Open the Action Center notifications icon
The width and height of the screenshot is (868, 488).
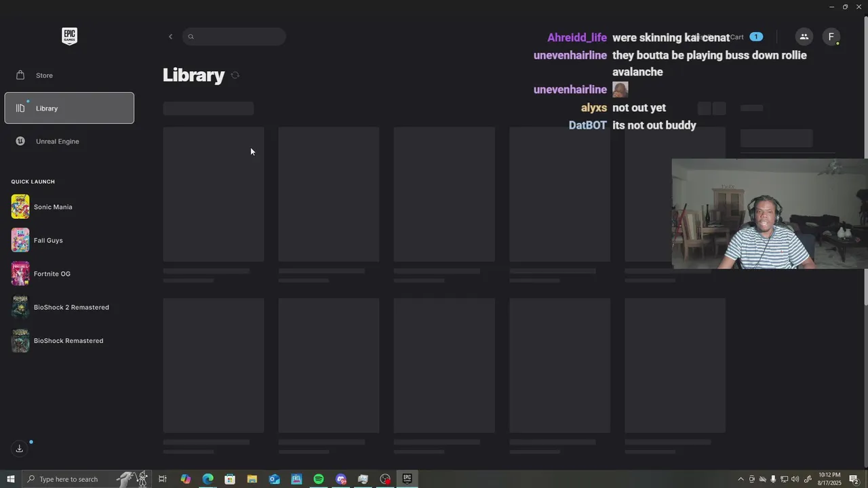[x=854, y=479]
